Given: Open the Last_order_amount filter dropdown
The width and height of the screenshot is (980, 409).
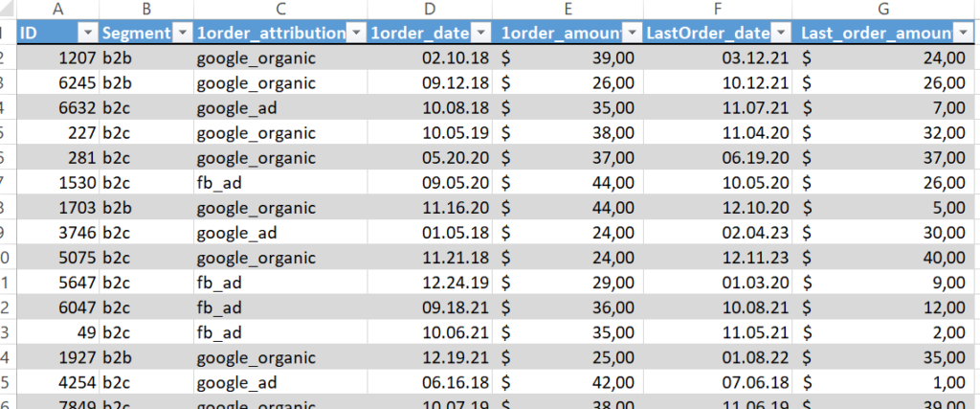Looking at the screenshot, I should pyautogui.click(x=962, y=33).
